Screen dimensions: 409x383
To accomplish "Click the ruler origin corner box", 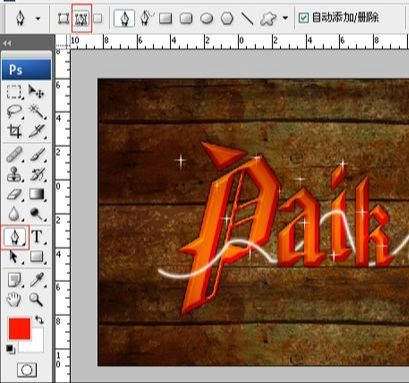I will 62,42.
